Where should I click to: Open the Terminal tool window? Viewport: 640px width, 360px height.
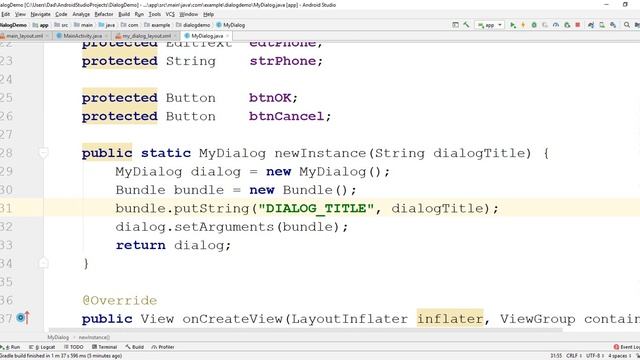click(104, 347)
